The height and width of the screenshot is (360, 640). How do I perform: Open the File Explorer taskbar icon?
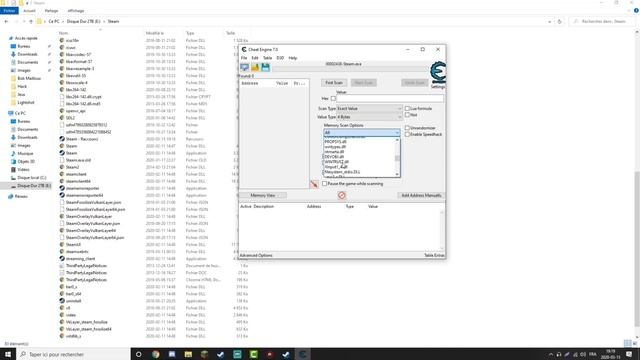click(188, 354)
